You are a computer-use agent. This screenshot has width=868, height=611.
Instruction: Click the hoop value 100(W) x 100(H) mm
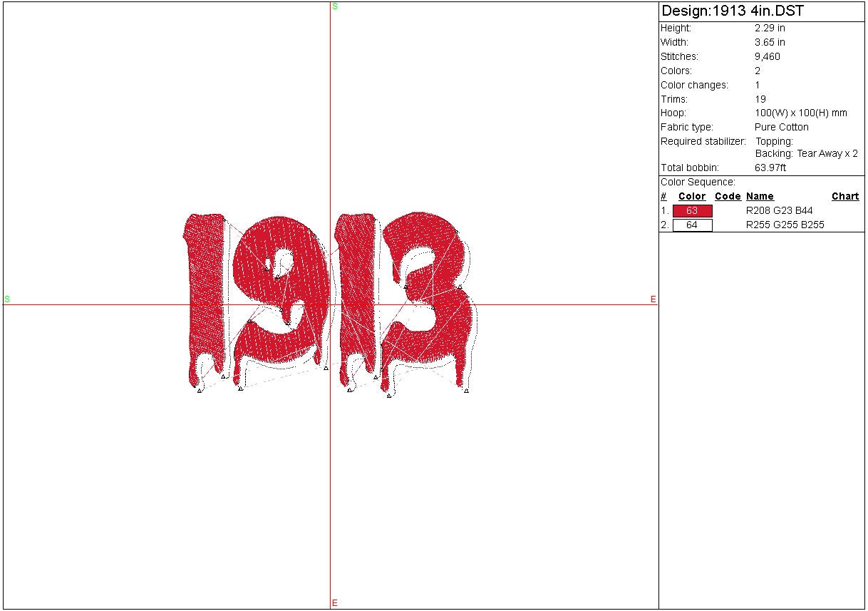pyautogui.click(x=800, y=113)
